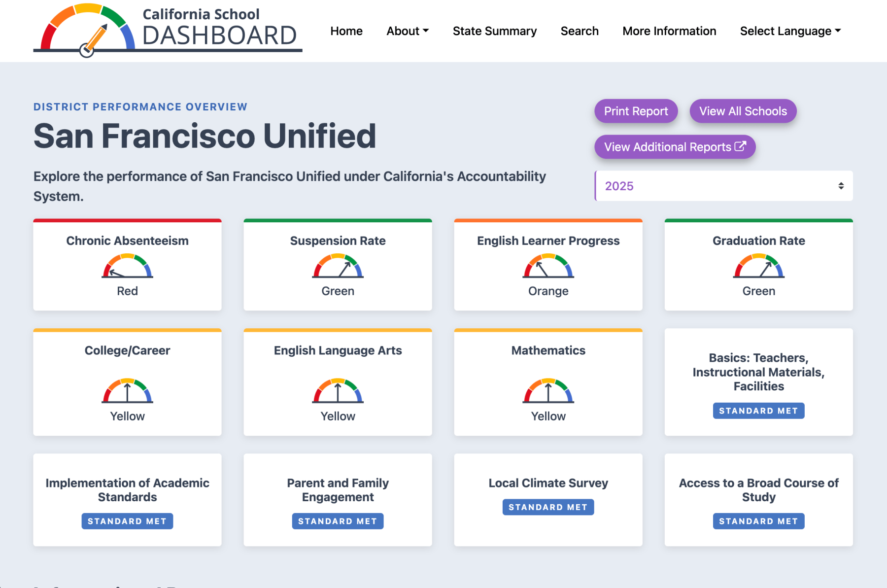Click Standard Met badge under Basics card
The height and width of the screenshot is (588, 887).
click(758, 411)
